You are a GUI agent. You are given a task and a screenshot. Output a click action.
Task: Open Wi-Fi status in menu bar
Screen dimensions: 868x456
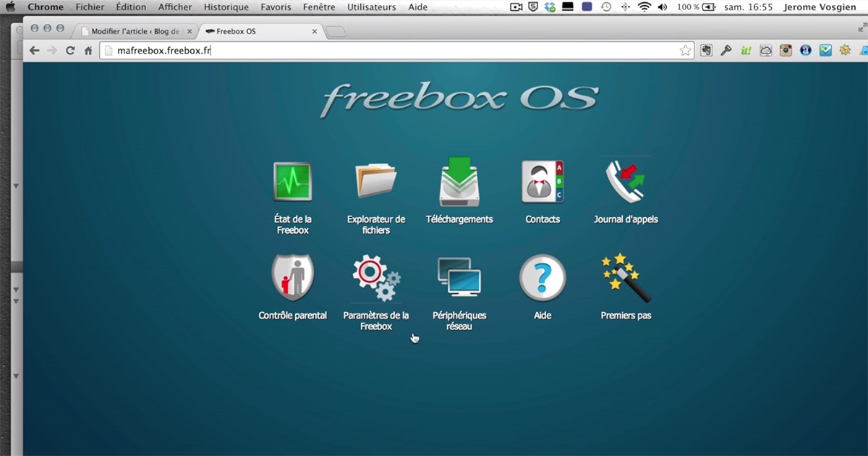(x=644, y=7)
